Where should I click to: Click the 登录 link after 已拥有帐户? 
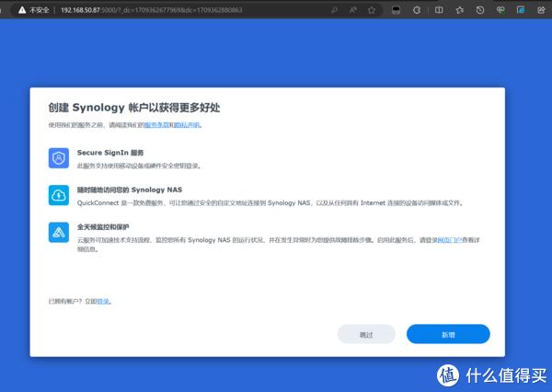coord(104,302)
